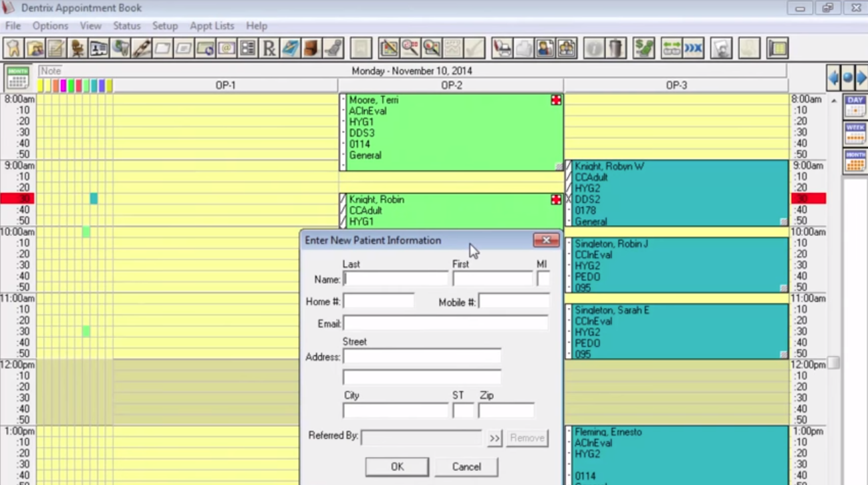Open the Help menu

click(257, 26)
